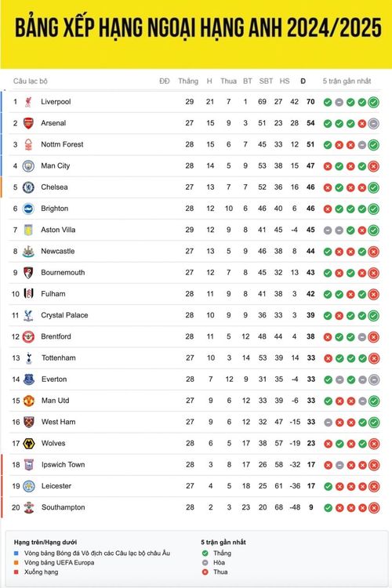
Task: Click the Tottenham club crest
Action: point(29,358)
